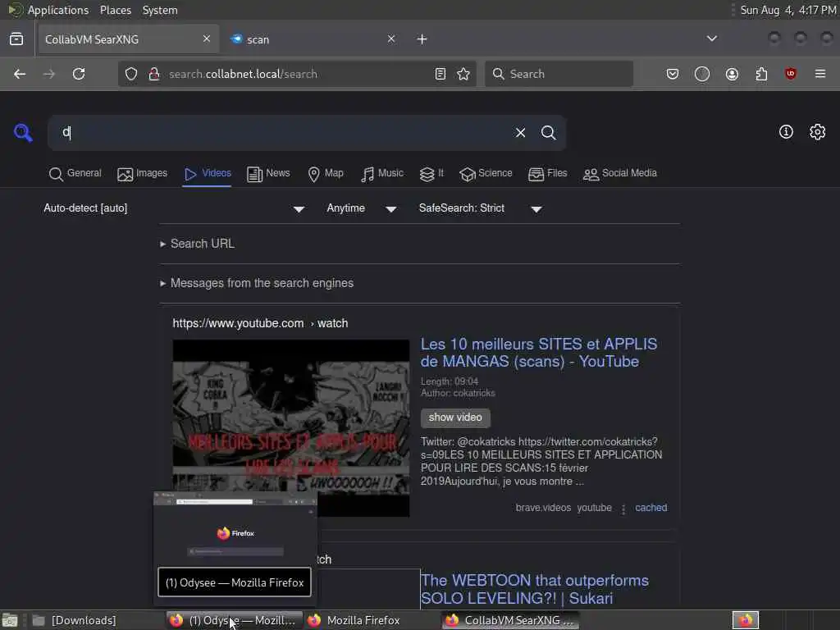Viewport: 840px width, 630px height.
Task: Bookmark this page with the star icon
Action: click(x=464, y=74)
